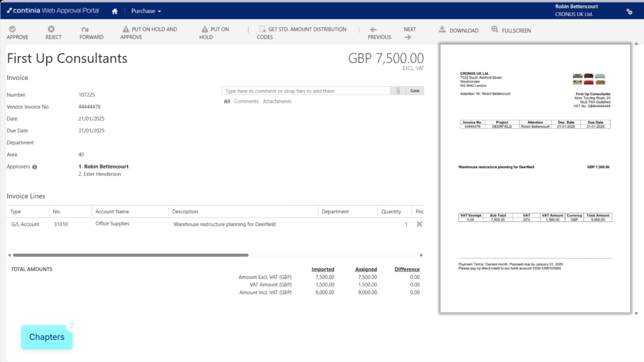
Task: Click Put On Hold And Approve
Action: click(x=149, y=33)
